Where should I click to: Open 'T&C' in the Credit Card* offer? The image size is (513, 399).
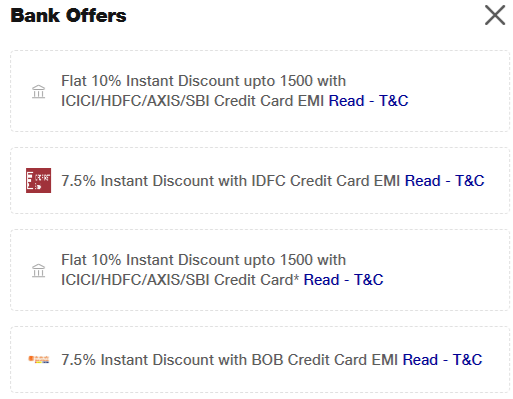[368, 280]
